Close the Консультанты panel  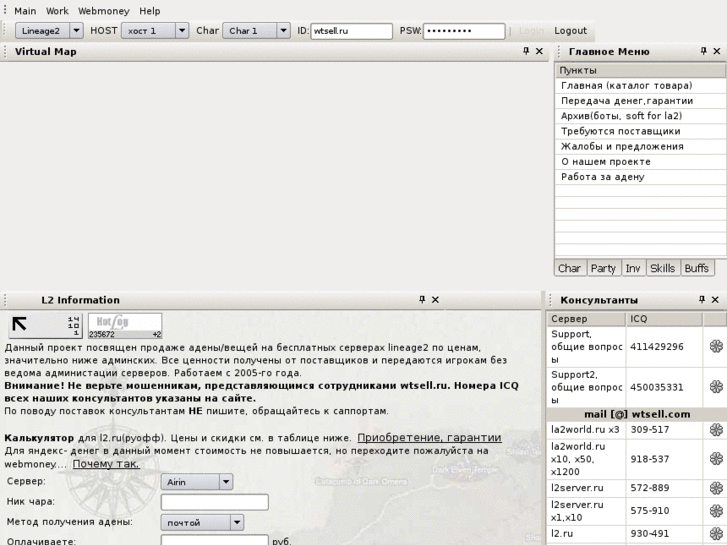pos(715,300)
